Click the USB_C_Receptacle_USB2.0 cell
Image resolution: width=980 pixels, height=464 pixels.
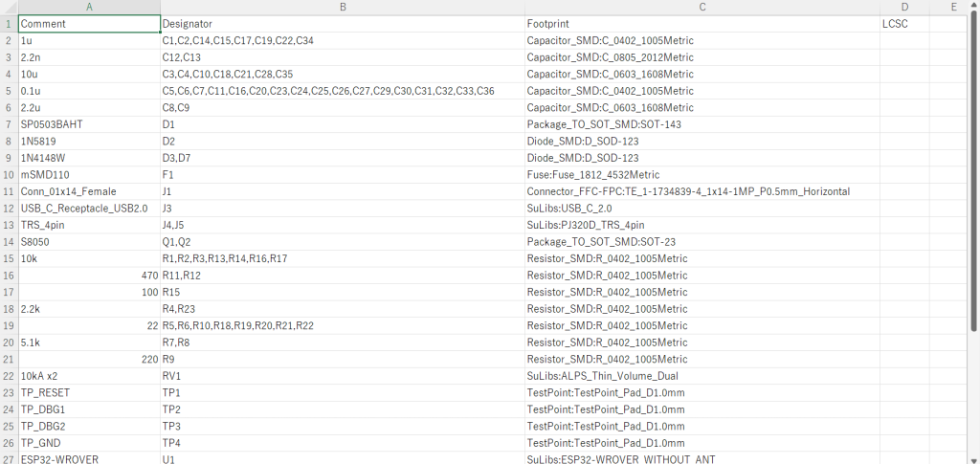tap(89, 209)
